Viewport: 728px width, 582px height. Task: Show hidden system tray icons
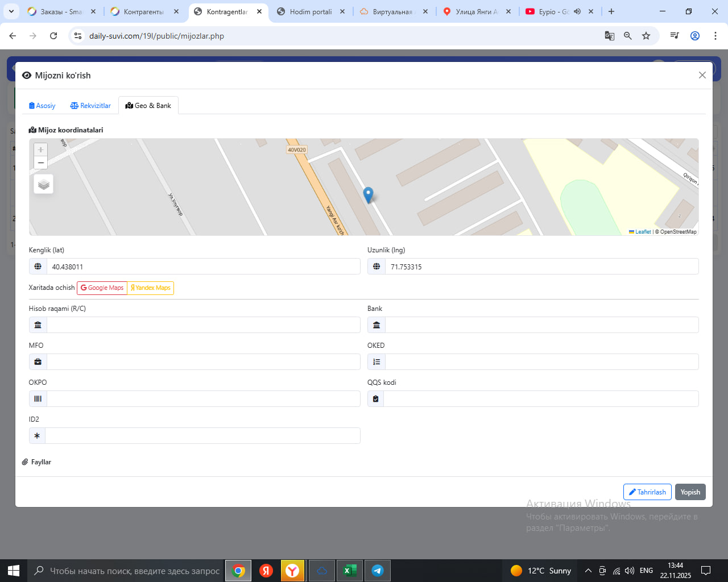tap(588, 571)
